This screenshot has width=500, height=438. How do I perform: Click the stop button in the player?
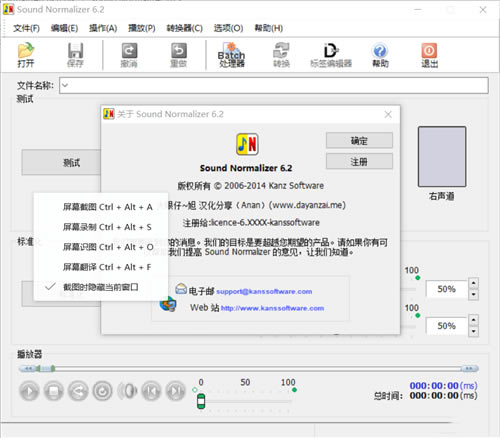tap(54, 391)
